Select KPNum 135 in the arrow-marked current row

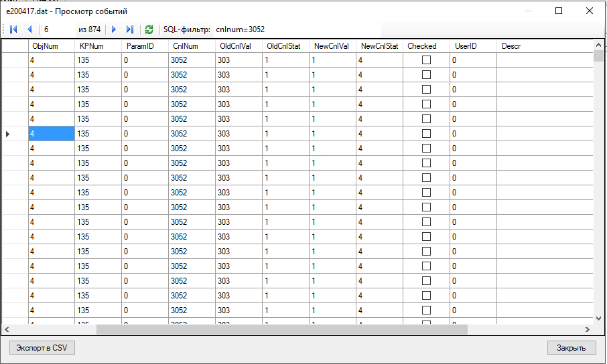pos(98,134)
